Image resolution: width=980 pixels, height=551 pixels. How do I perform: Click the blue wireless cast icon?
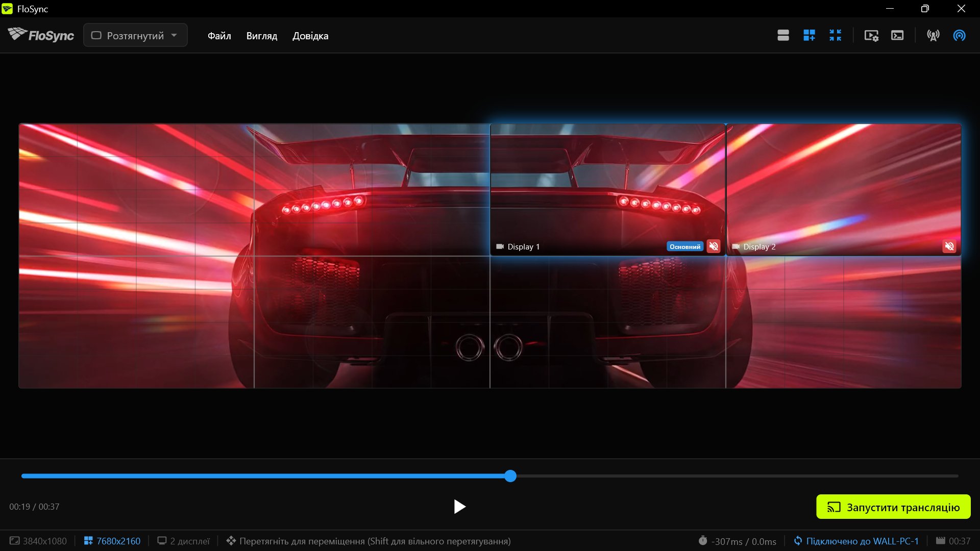pyautogui.click(x=959, y=35)
